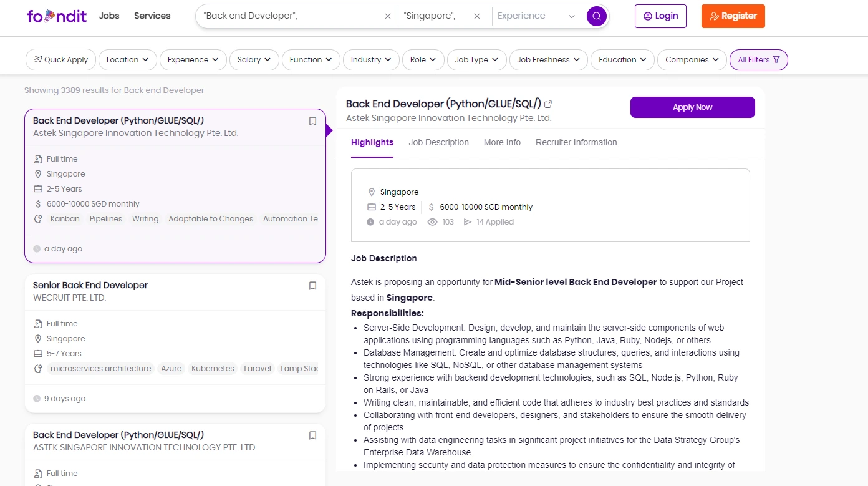Expand the Job Freshness filter dropdown

[x=549, y=60]
